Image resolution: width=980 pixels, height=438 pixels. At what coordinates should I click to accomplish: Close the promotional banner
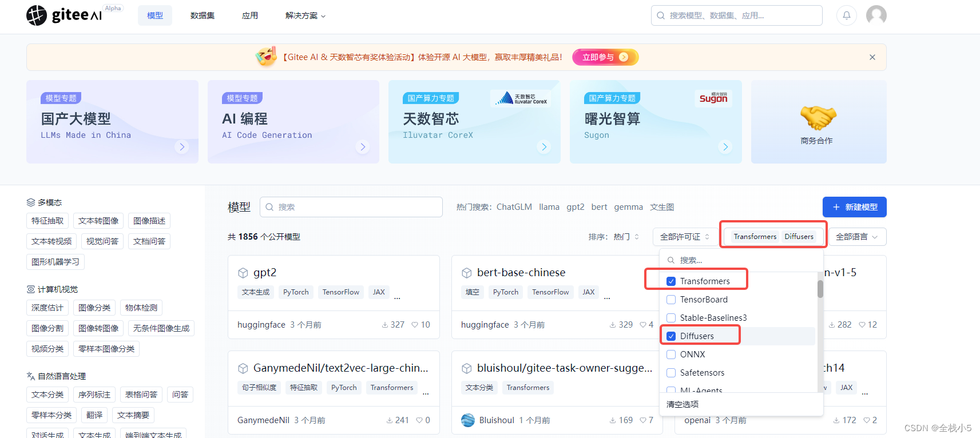coord(872,57)
